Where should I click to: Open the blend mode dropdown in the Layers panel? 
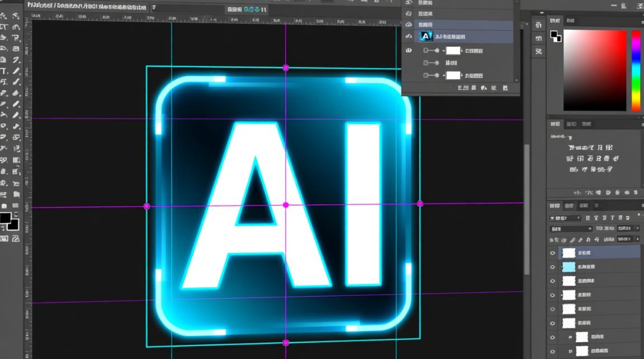[570, 229]
